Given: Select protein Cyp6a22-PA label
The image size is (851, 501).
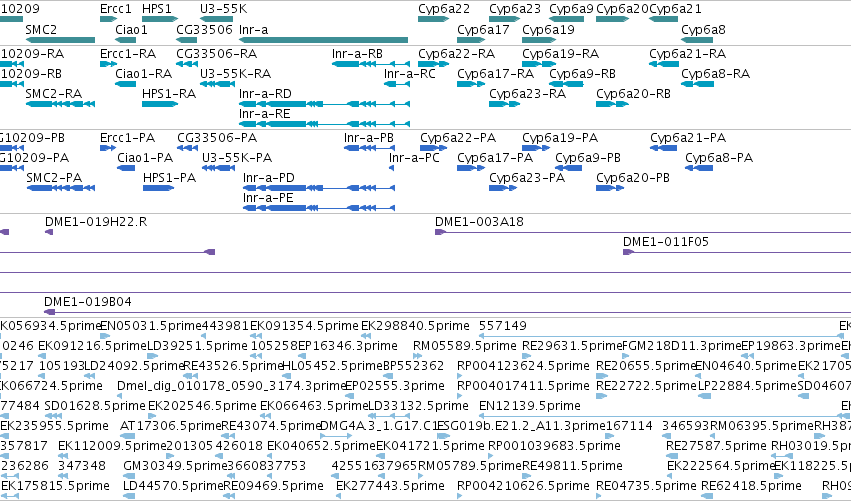Looking at the screenshot, I should point(458,138).
